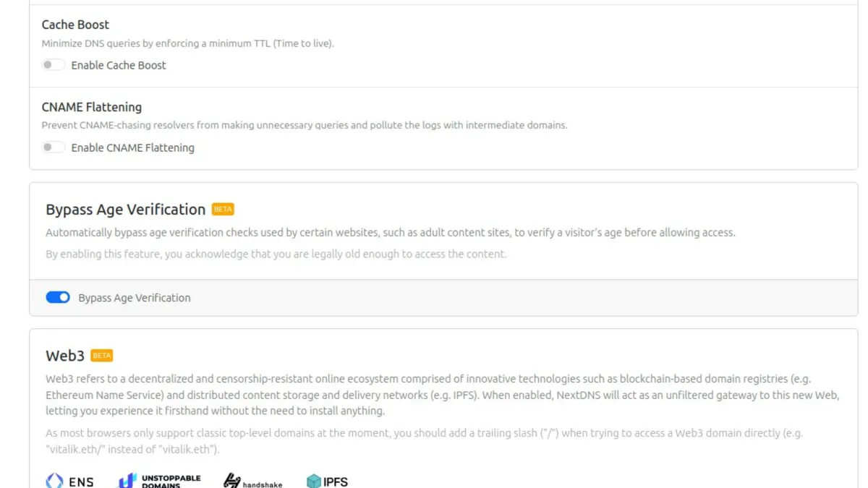Click the Bypass Age Verification label beside the switch
The height and width of the screenshot is (488, 868).
[x=135, y=298]
